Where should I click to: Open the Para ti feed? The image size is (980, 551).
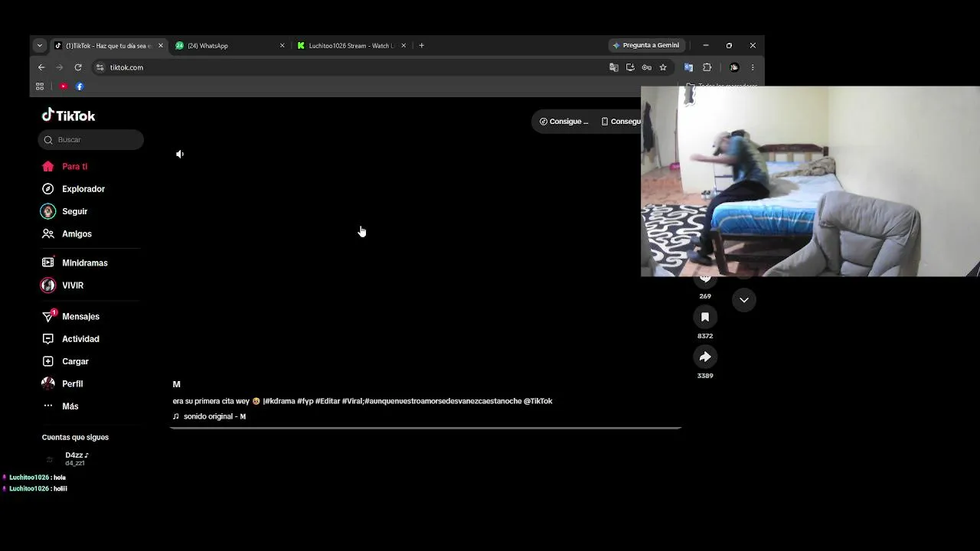(x=65, y=166)
